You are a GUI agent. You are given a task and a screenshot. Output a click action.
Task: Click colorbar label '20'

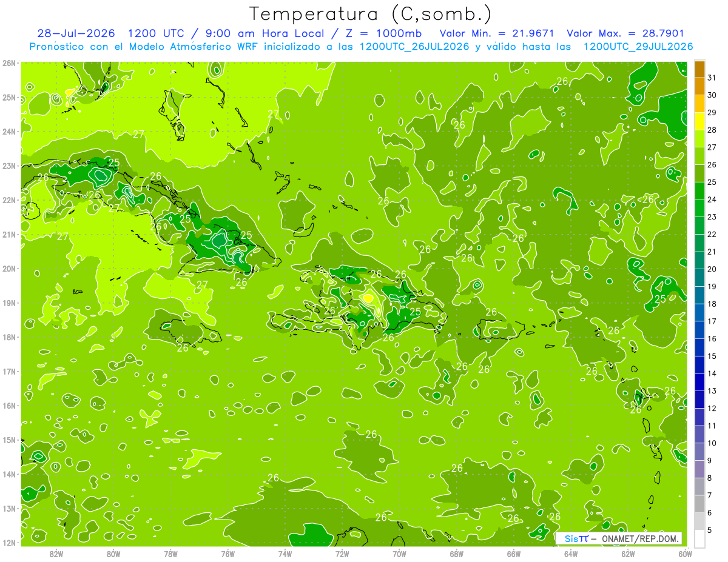click(x=712, y=269)
